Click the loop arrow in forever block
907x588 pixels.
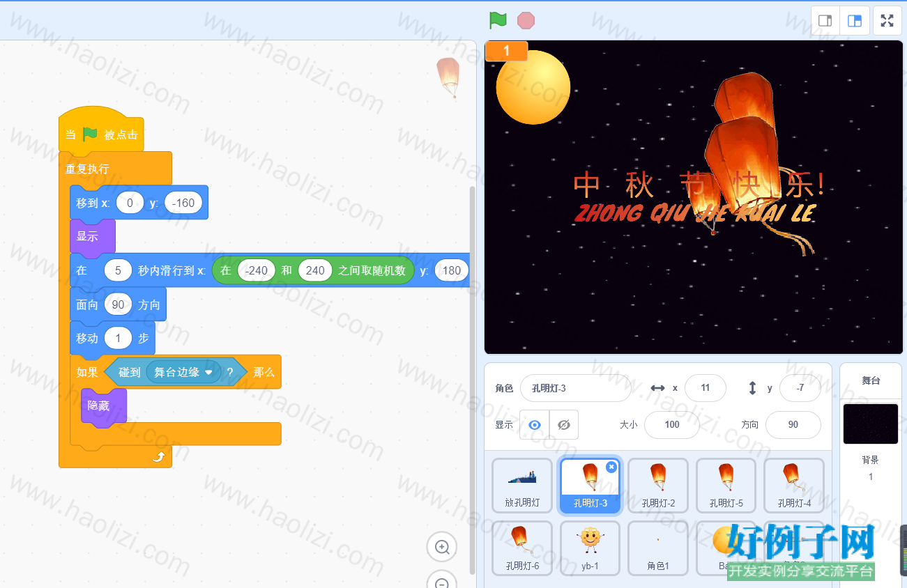point(159,457)
